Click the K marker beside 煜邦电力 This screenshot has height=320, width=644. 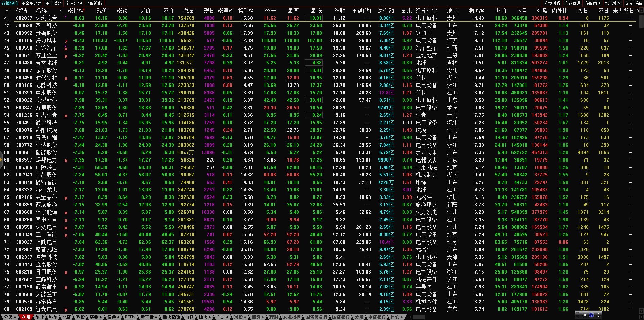point(66,161)
